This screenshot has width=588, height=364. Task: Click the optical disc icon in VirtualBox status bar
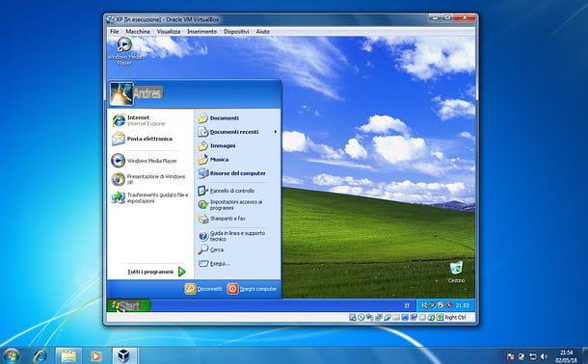coord(361,317)
